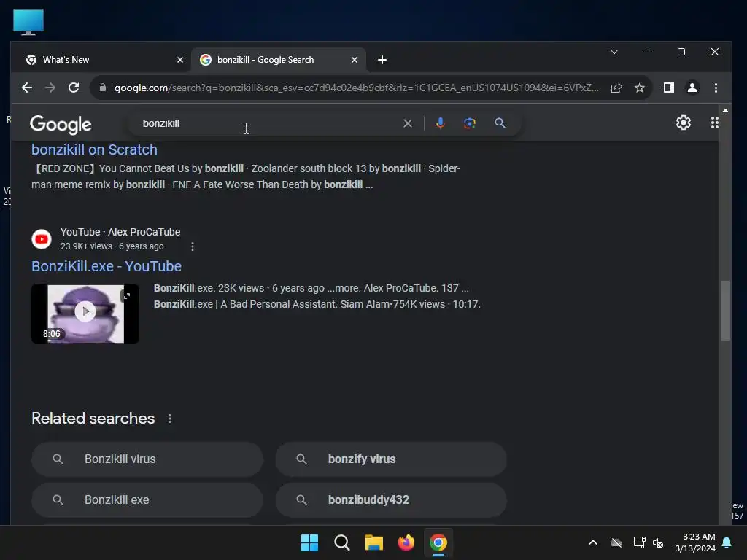
Task: Click the browser forward arrow
Action: tap(50, 87)
